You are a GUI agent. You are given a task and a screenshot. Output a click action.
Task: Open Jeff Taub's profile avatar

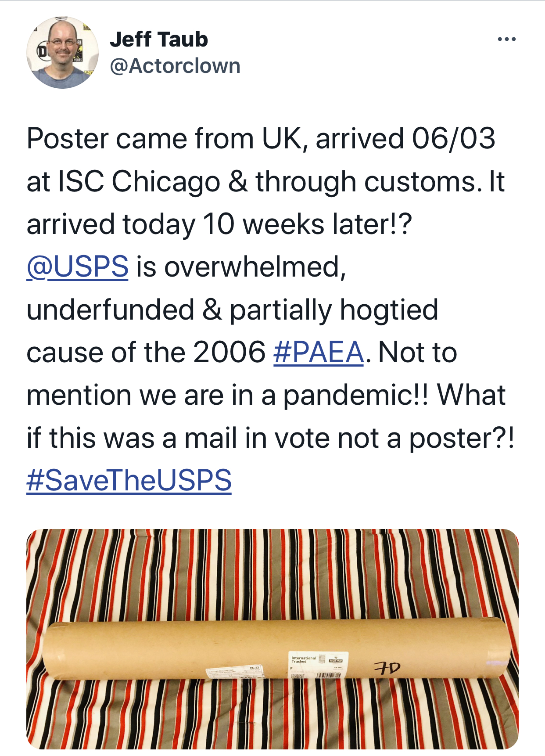click(x=62, y=53)
